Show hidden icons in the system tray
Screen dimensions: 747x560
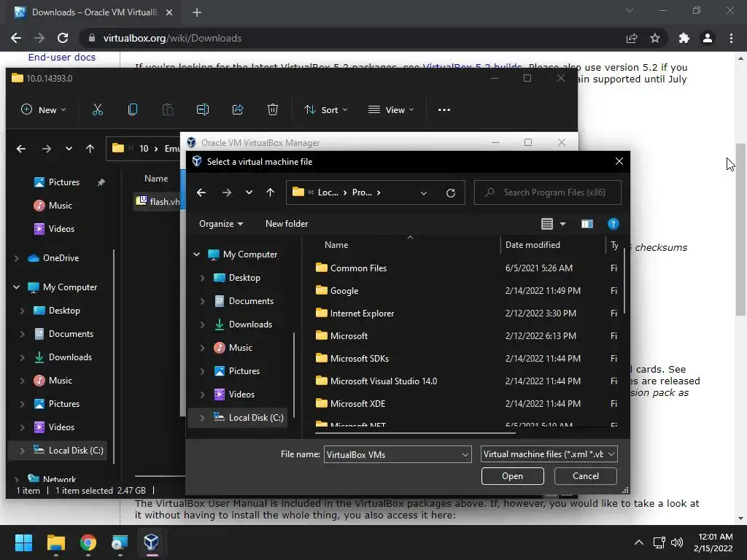(639, 542)
